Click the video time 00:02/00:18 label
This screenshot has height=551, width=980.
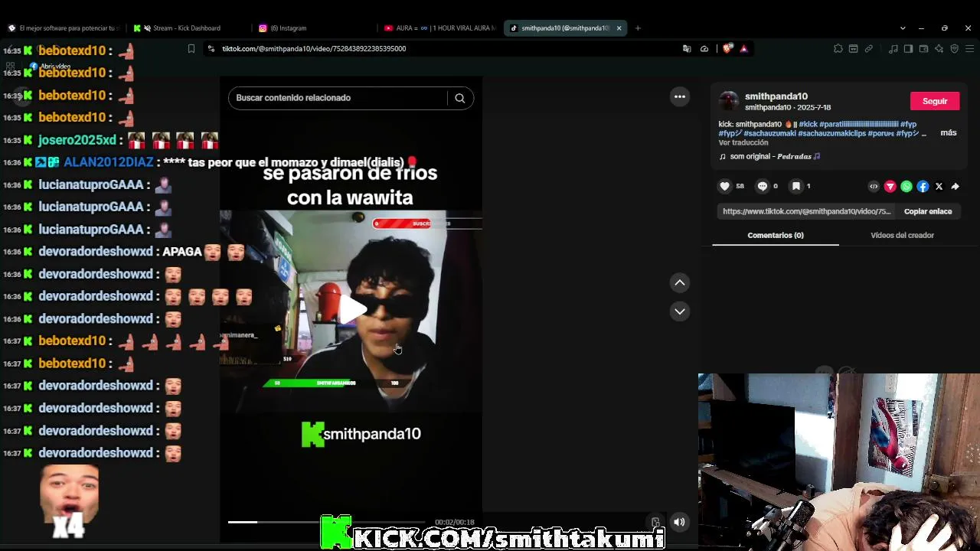[455, 522]
